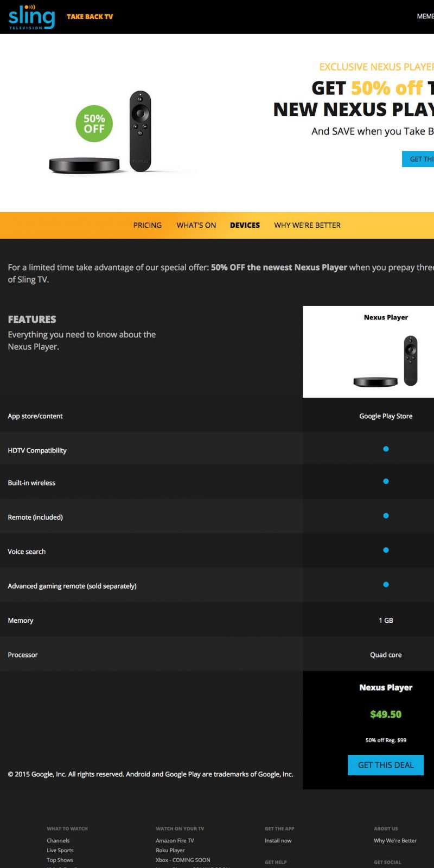434x868 pixels.
Task: Click the Install now link
Action: pyautogui.click(x=278, y=840)
